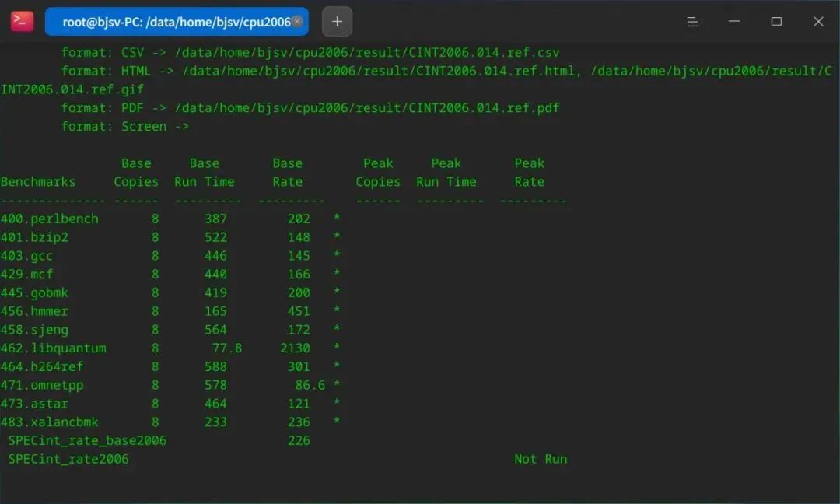Image resolution: width=840 pixels, height=504 pixels.
Task: Click the PDF result file path line
Action: click(x=310, y=107)
